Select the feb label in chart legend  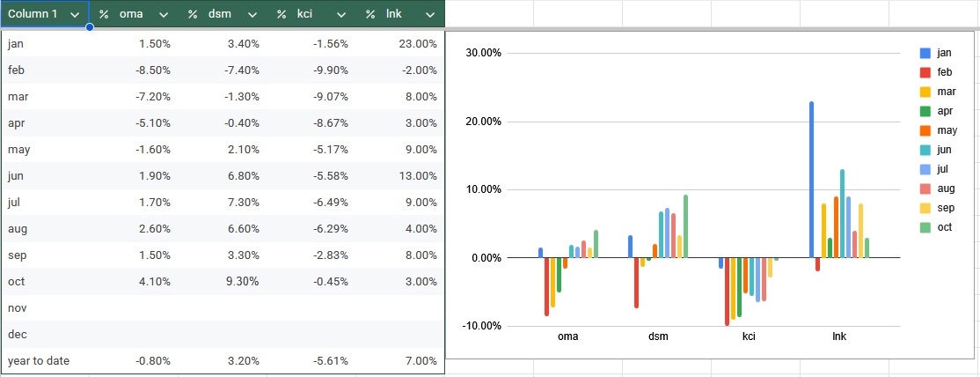[x=945, y=72]
